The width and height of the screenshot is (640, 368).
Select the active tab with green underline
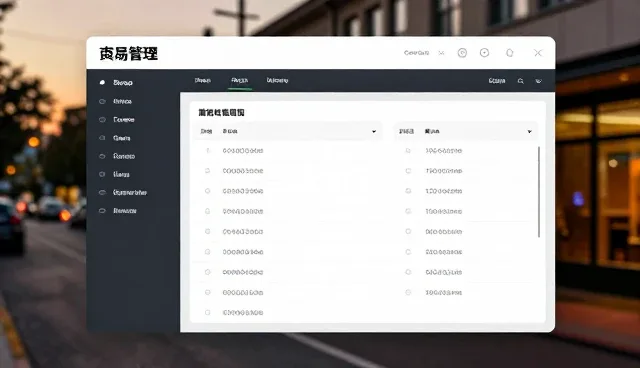point(240,80)
